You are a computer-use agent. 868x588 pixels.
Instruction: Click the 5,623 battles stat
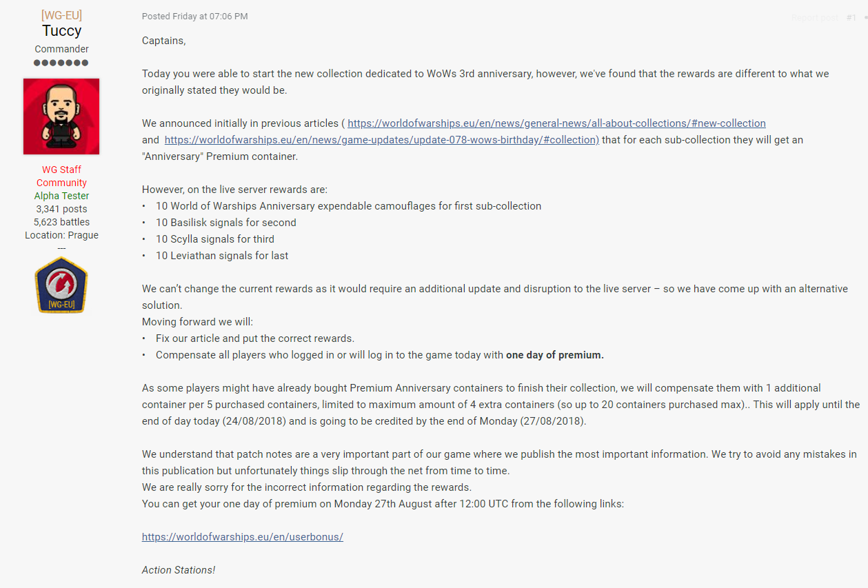pos(61,222)
